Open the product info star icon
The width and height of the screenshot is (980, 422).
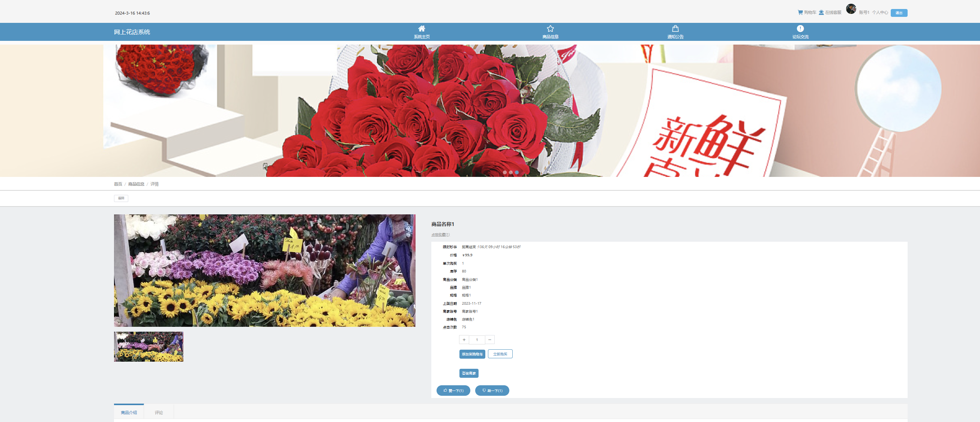[x=550, y=28]
